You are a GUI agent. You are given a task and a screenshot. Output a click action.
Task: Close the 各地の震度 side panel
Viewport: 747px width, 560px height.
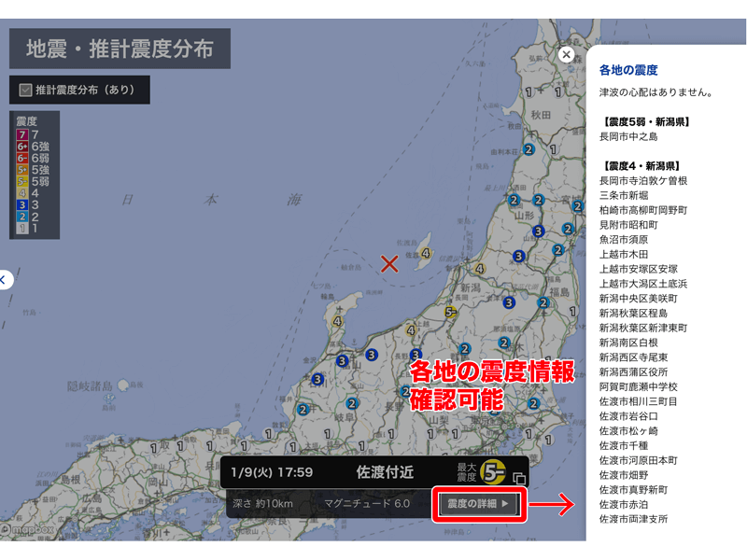pyautogui.click(x=566, y=55)
